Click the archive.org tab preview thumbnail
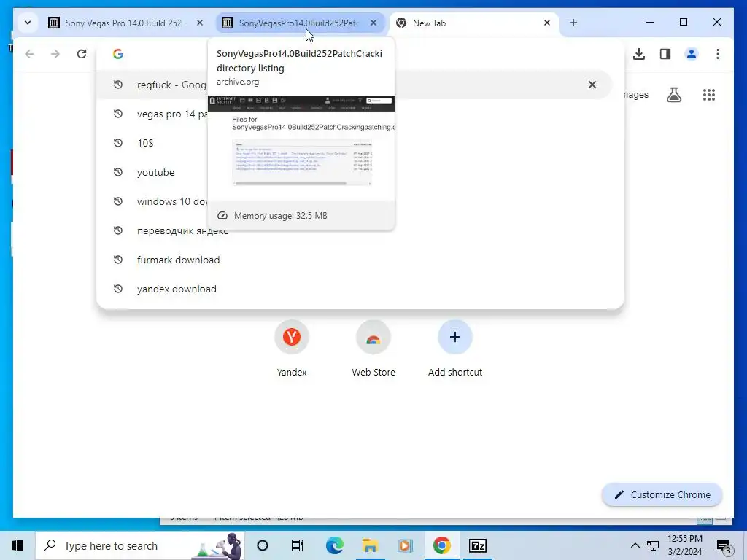The image size is (747, 560). 301,147
